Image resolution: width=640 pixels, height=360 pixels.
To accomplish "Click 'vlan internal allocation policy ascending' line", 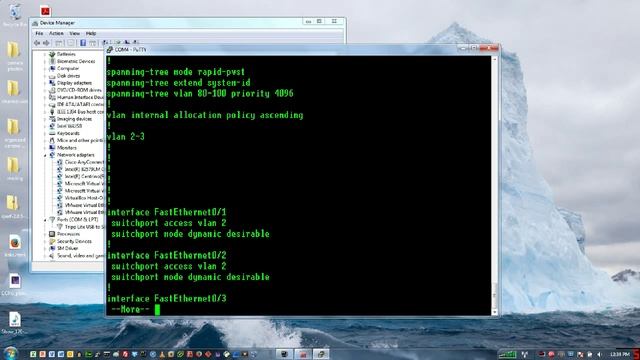I will click(x=205, y=115).
